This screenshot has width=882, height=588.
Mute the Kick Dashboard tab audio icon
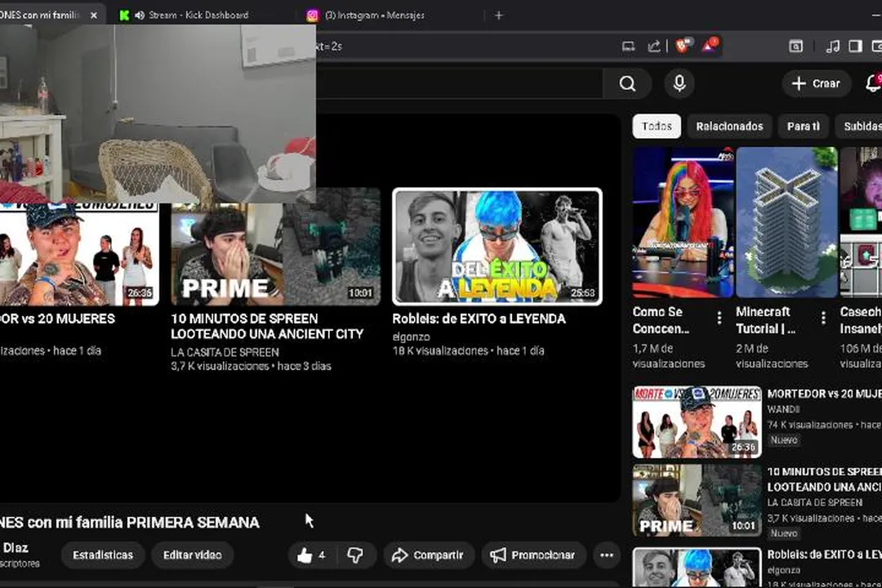pyautogui.click(x=140, y=16)
